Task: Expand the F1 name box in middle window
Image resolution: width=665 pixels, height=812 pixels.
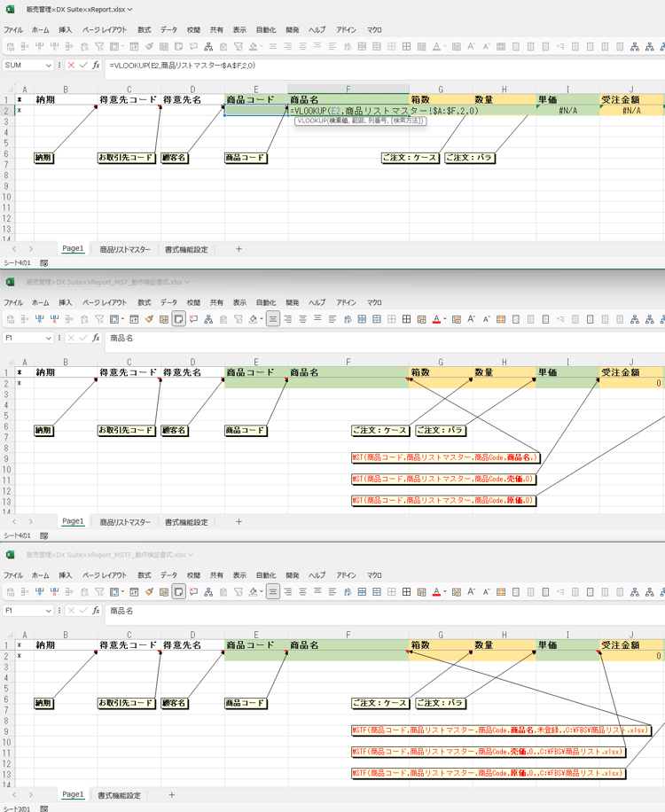Action: point(48,338)
